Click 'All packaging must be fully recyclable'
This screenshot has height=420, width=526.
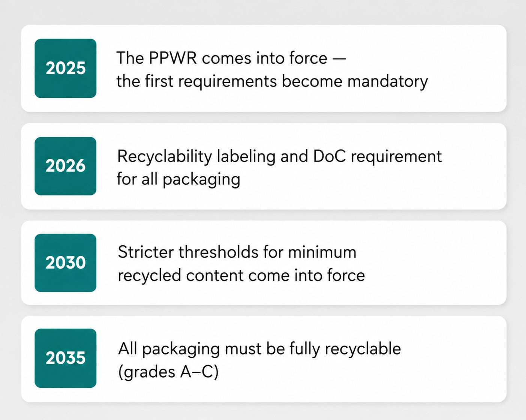pyautogui.click(x=259, y=349)
